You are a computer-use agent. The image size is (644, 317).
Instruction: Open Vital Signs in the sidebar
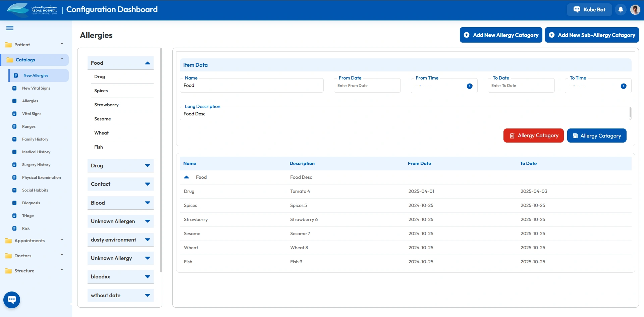point(32,114)
